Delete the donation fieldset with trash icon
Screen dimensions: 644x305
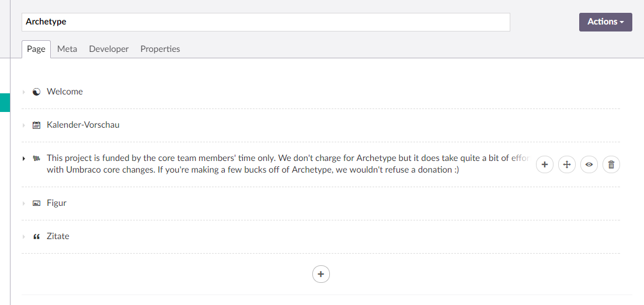[x=611, y=164]
